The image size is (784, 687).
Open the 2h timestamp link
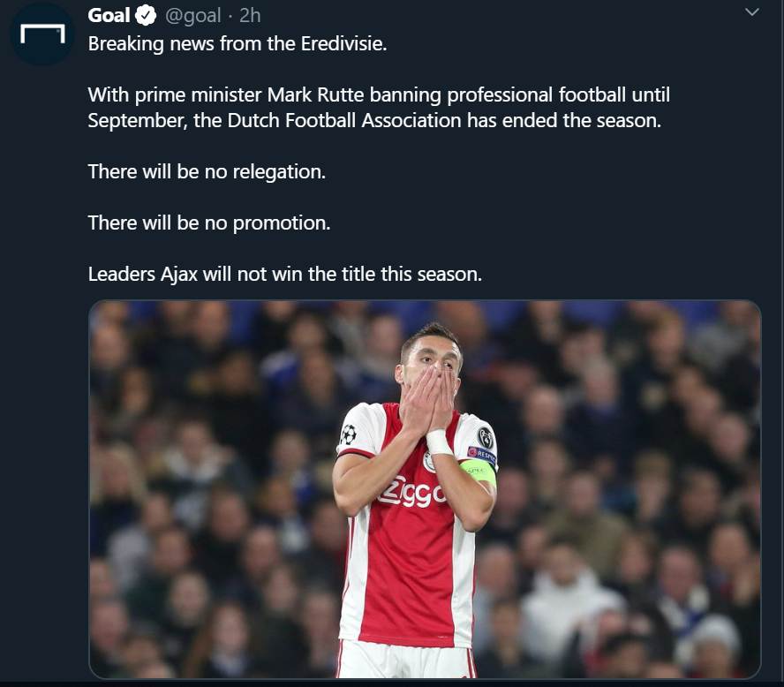click(250, 16)
